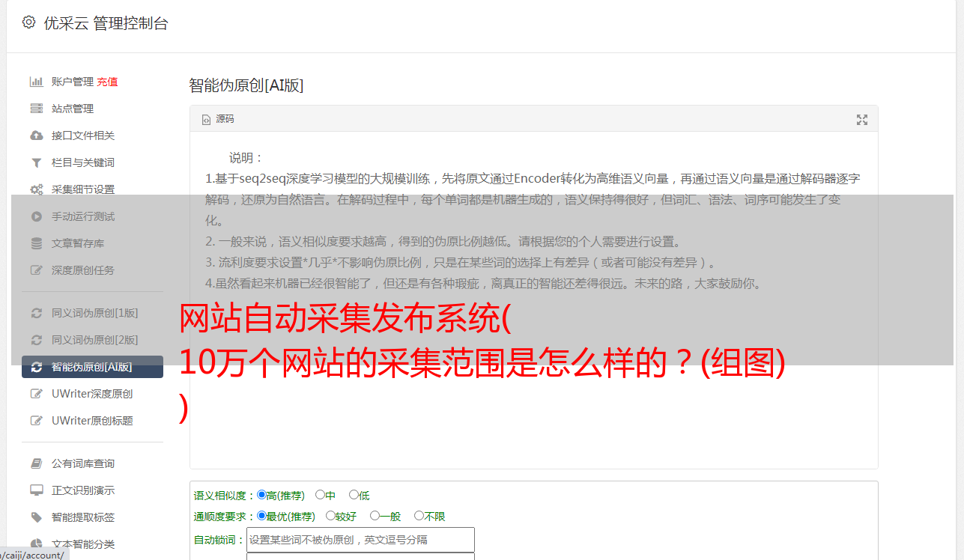The width and height of the screenshot is (964, 560).
Task: Click the tag icon for 智能提取标签
Action: pos(36,517)
